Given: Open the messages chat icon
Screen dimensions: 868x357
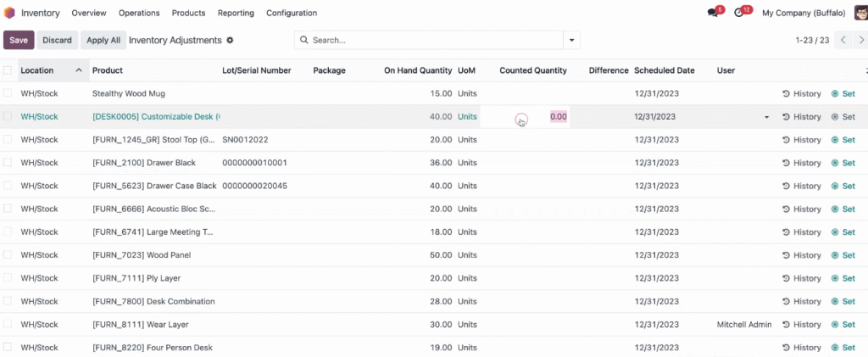Looking at the screenshot, I should (712, 13).
